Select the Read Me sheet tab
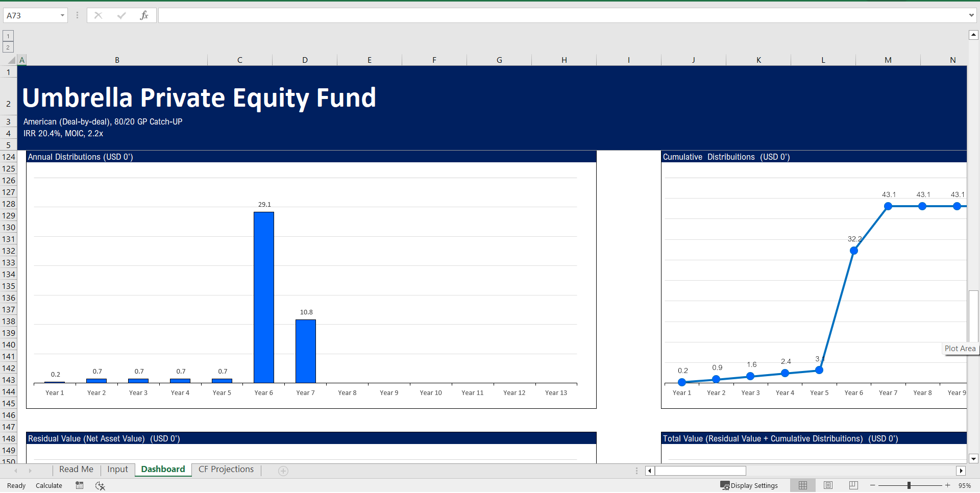 (76, 469)
